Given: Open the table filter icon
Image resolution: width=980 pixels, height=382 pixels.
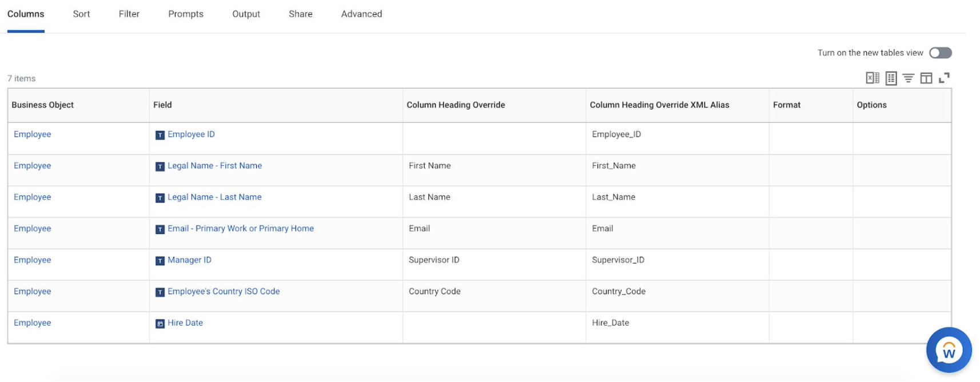Looking at the screenshot, I should coord(908,78).
